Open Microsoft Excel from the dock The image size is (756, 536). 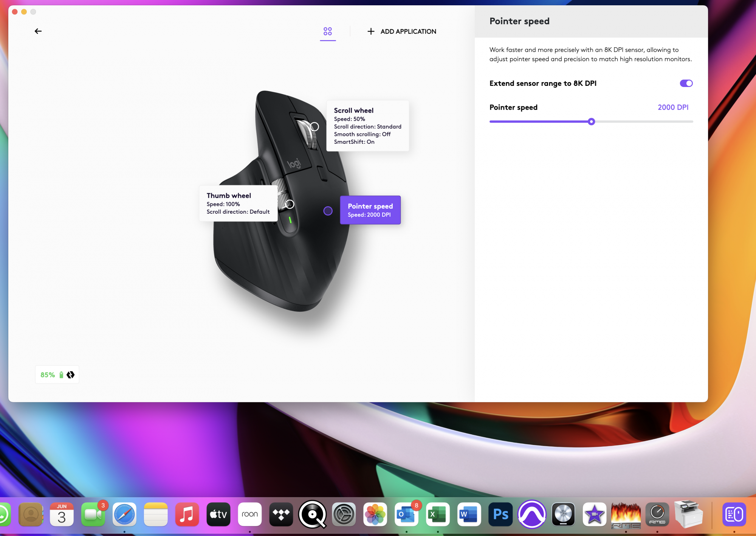coord(438,514)
